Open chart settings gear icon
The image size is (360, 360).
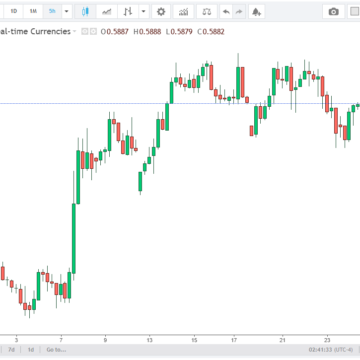click(x=161, y=12)
